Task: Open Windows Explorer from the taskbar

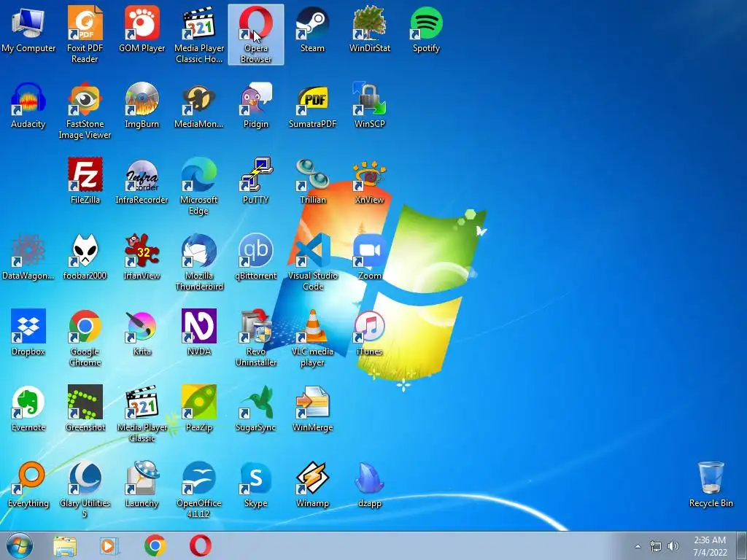Action: click(65, 545)
